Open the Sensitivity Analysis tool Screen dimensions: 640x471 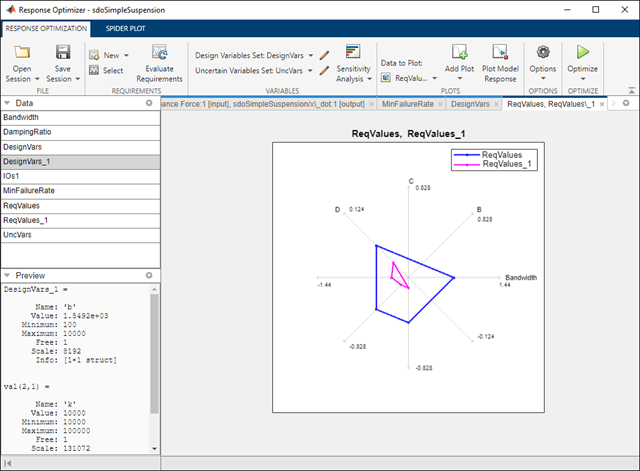click(353, 63)
